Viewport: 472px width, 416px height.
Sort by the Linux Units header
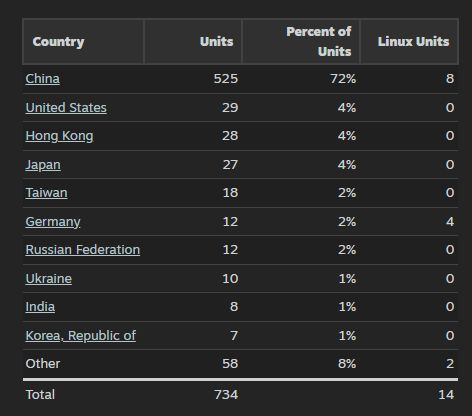tap(410, 42)
